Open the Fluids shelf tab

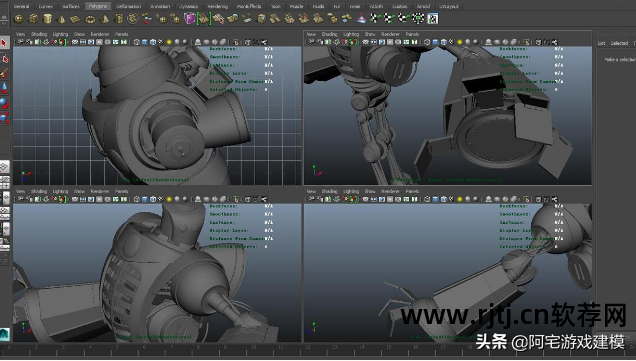point(318,6)
